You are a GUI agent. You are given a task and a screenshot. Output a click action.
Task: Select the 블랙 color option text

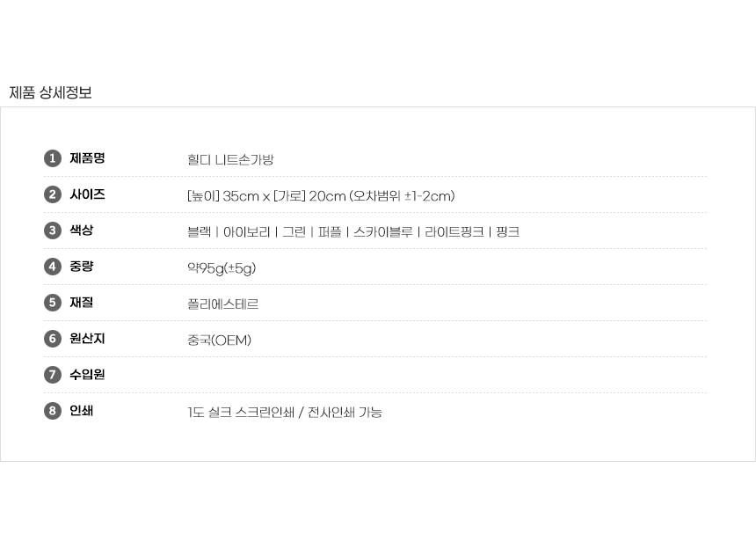200,232
